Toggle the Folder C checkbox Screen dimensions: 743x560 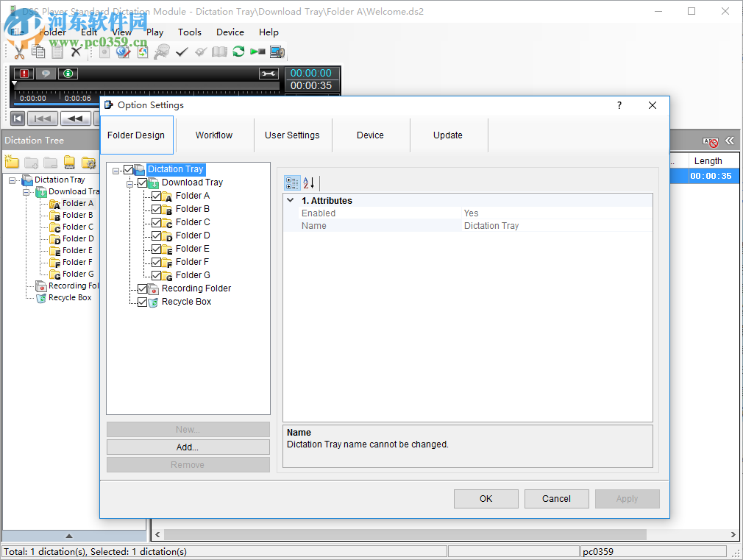tap(157, 222)
